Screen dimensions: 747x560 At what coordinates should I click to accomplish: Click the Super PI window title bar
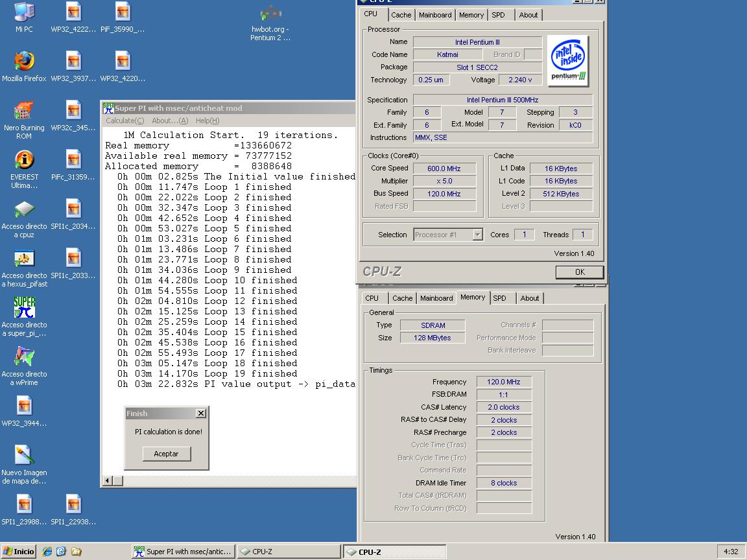229,108
